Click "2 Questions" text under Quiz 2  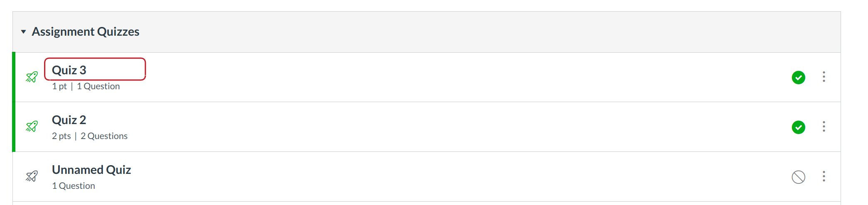click(104, 136)
